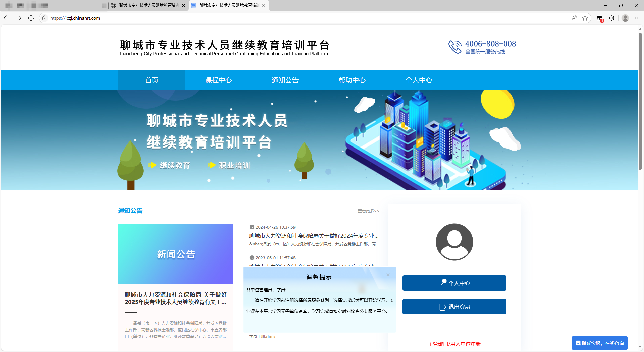Open the 个人中心 navigation tab
Screen dimensions: 644x352
pos(419,80)
